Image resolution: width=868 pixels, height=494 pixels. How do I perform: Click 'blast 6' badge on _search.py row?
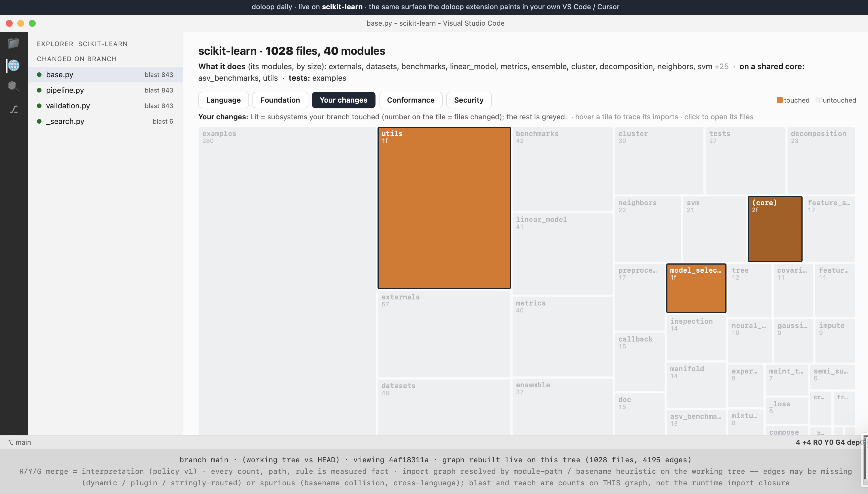(163, 121)
